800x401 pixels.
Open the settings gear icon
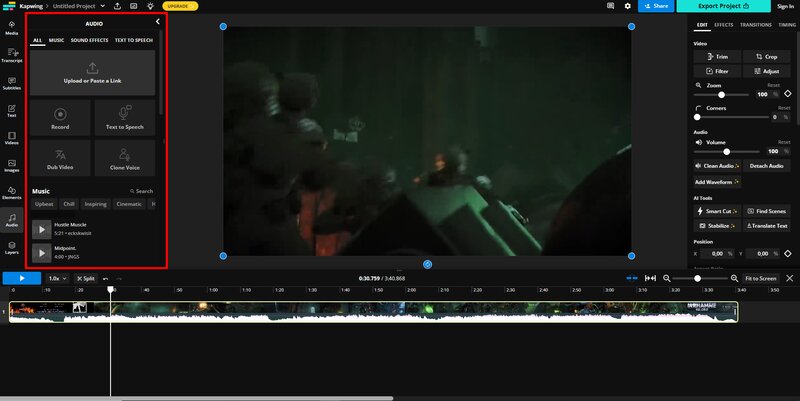click(x=628, y=6)
